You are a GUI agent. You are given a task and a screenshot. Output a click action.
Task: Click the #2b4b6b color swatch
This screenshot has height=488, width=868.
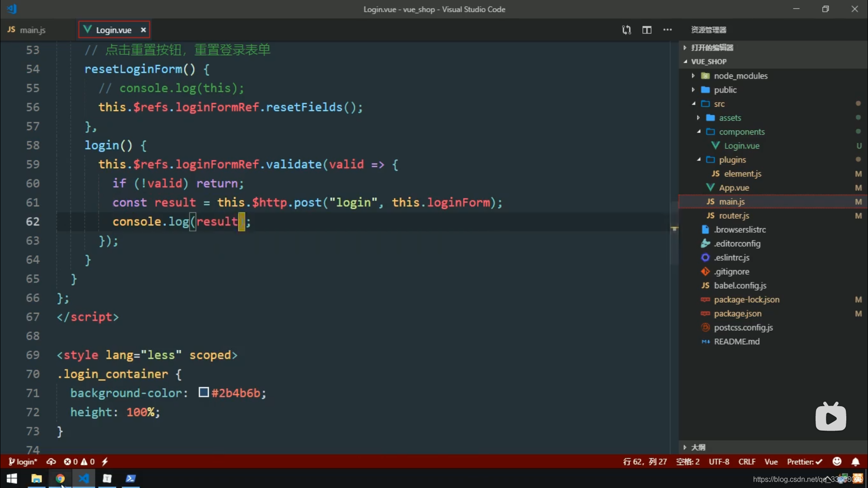203,392
